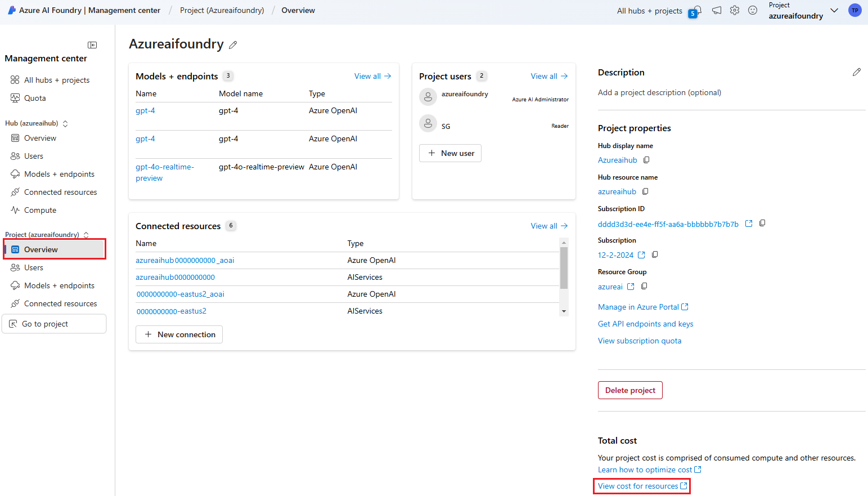Click the Subscription ID link
The height and width of the screenshot is (496, 868).
tap(668, 224)
